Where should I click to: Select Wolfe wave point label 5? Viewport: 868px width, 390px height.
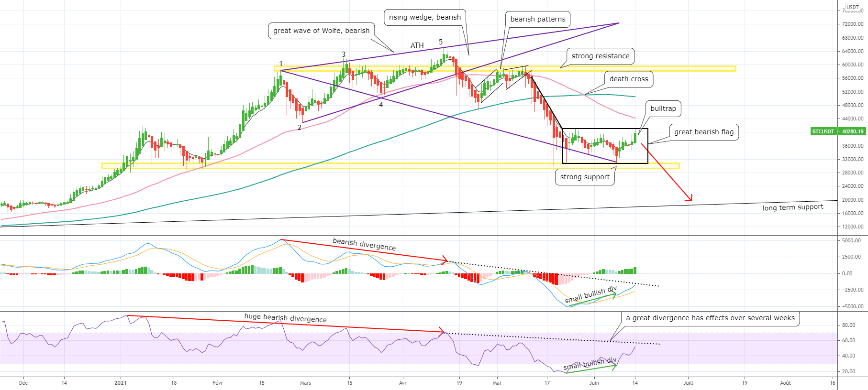(x=441, y=42)
